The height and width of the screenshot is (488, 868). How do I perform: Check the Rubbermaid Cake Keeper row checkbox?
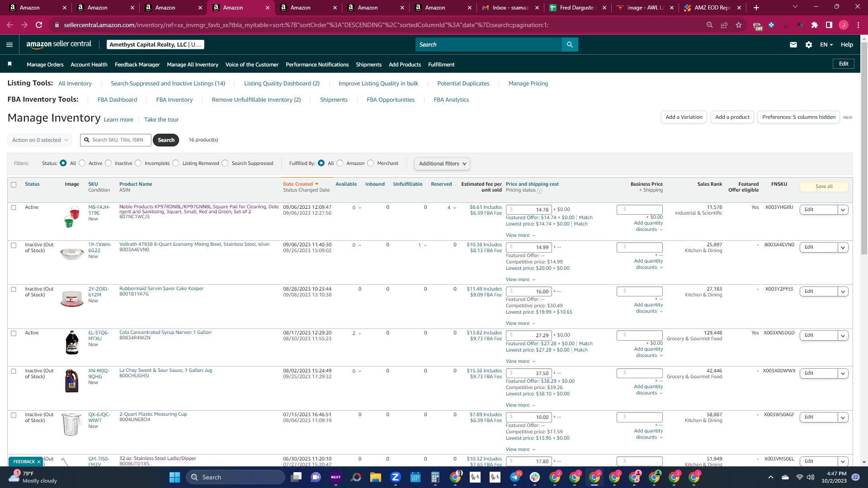14,290
